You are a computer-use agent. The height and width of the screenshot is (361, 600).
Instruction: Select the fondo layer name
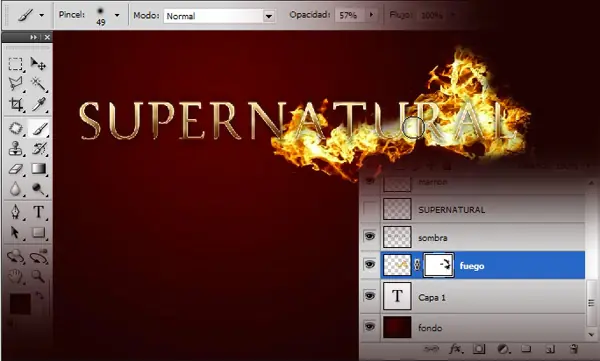(x=430, y=328)
